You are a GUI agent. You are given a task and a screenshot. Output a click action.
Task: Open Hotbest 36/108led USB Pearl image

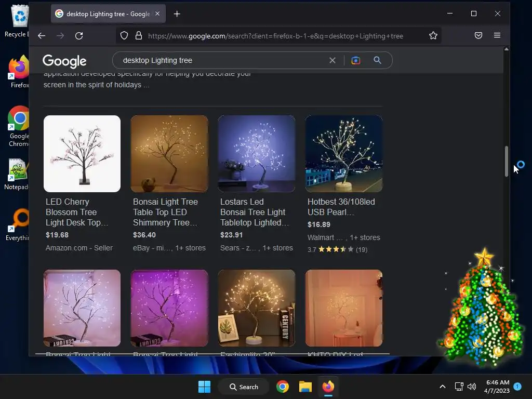(344, 154)
